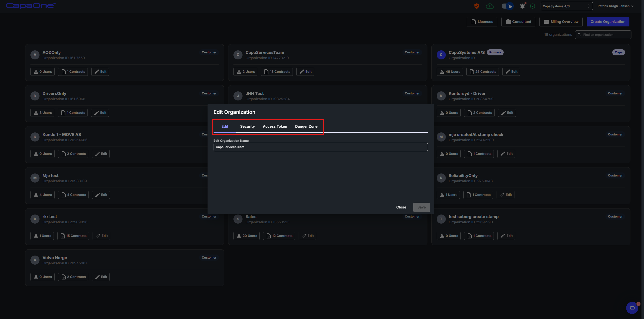Edit mje createdAt stamp check organization
This screenshot has height=319, width=644.
click(506, 154)
